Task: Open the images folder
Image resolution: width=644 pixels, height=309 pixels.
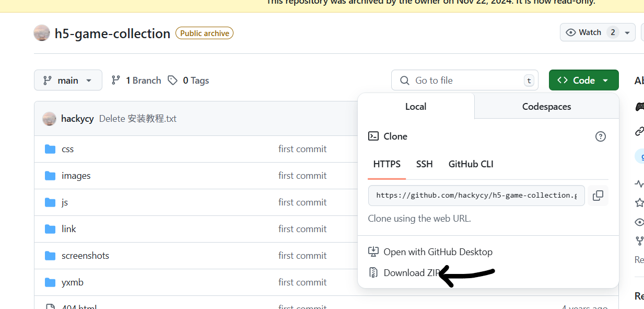Action: click(x=76, y=176)
